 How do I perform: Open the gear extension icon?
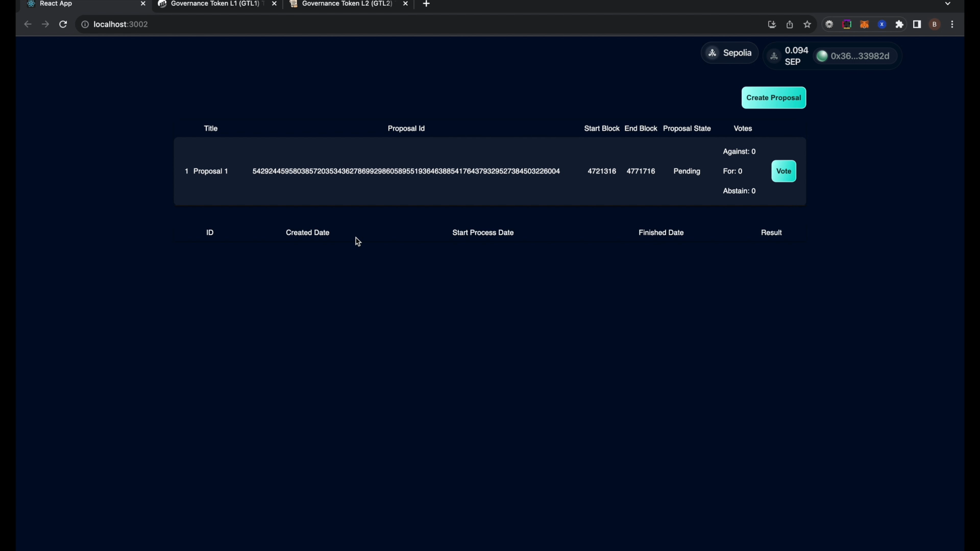click(x=829, y=24)
